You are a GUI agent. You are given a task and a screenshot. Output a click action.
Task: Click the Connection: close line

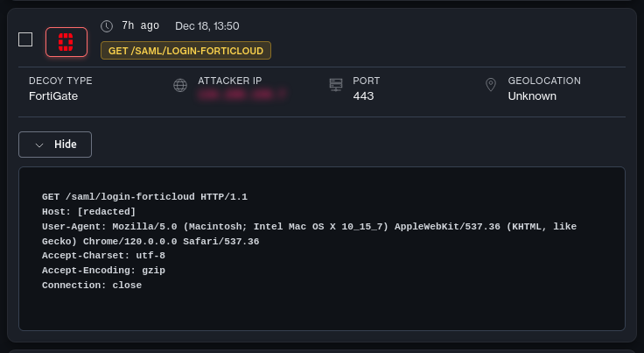[92, 286]
